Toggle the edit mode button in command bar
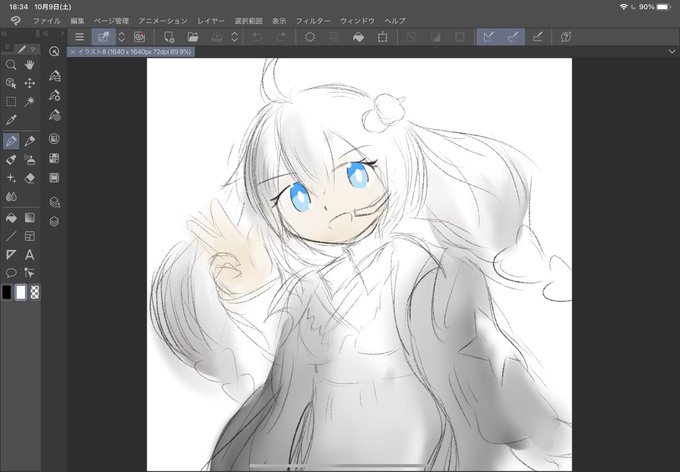This screenshot has width=680, height=472. [103, 37]
